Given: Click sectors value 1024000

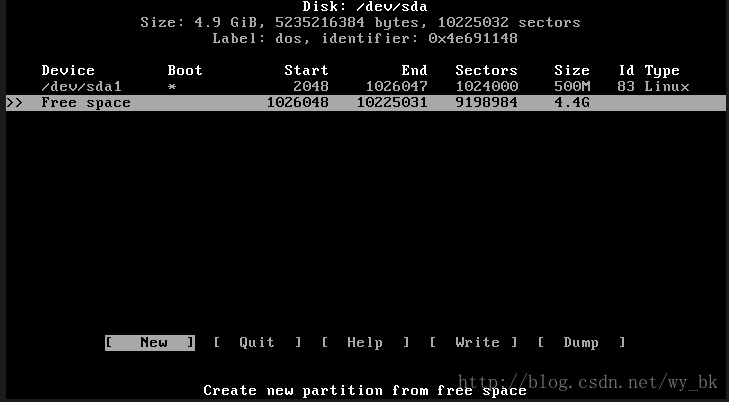Looking at the screenshot, I should [486, 86].
